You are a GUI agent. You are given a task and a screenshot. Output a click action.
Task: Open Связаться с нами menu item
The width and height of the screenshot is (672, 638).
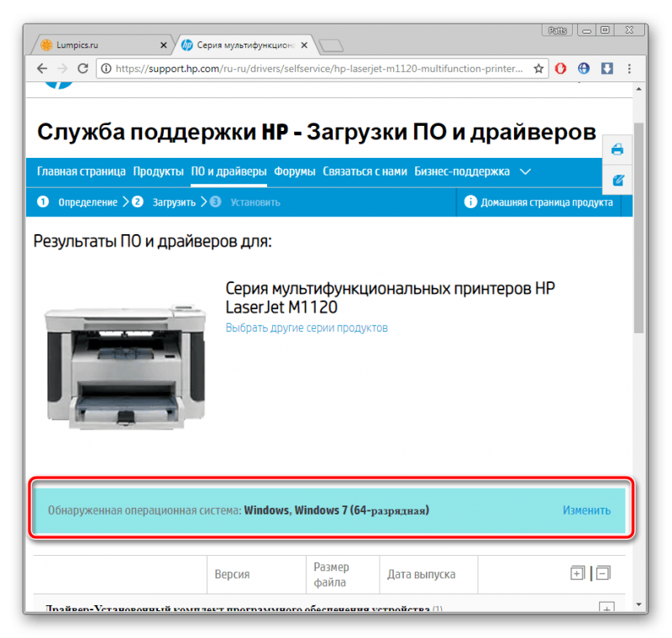pyautogui.click(x=365, y=171)
